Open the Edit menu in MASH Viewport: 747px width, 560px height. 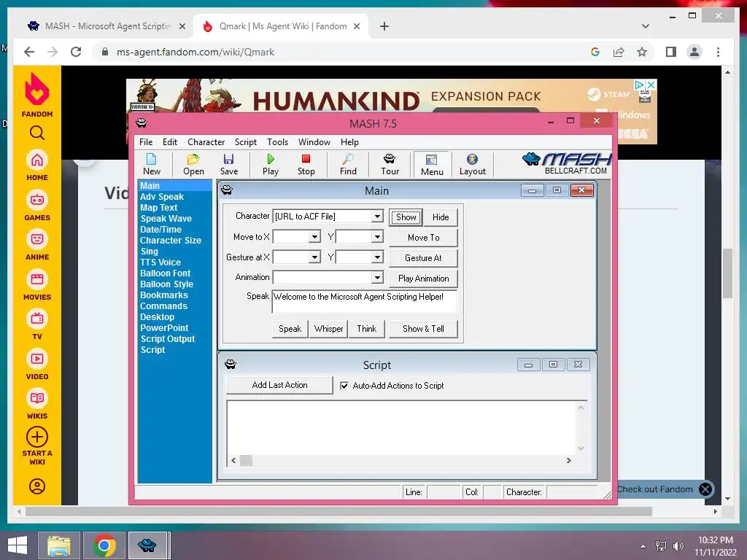click(169, 142)
